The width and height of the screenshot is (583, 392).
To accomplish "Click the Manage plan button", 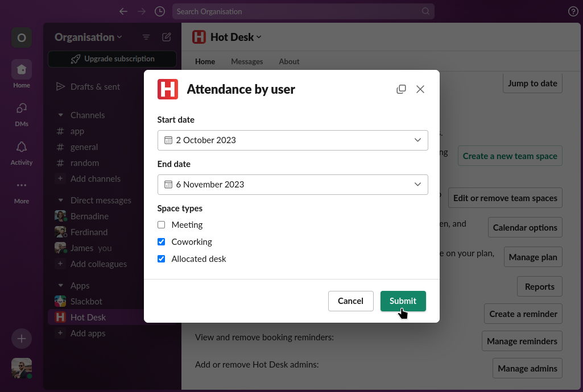I will pos(533,257).
